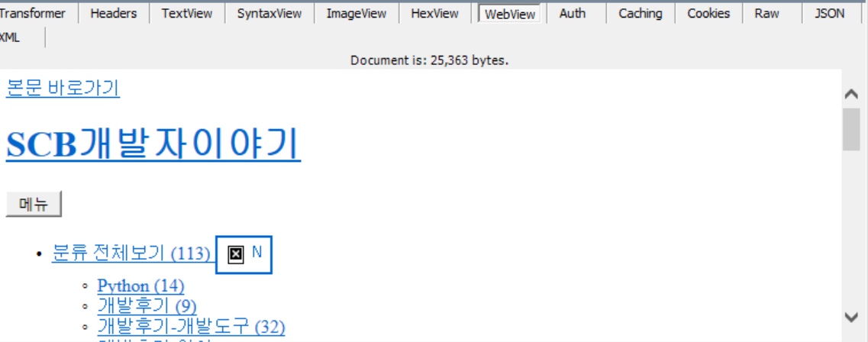Viewport: 868px width, 342px height.
Task: Select the JSON tab
Action: coord(829,14)
